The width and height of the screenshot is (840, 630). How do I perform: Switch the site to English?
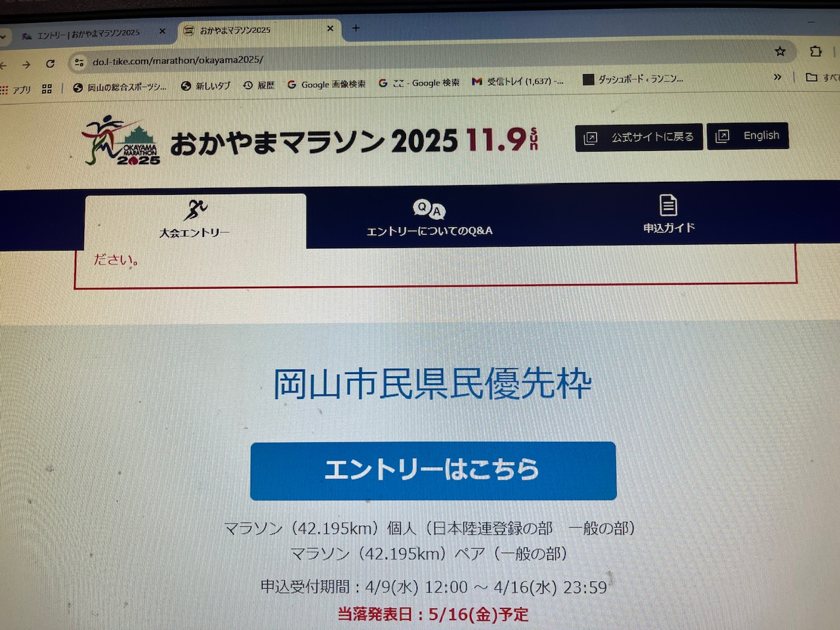tap(747, 136)
